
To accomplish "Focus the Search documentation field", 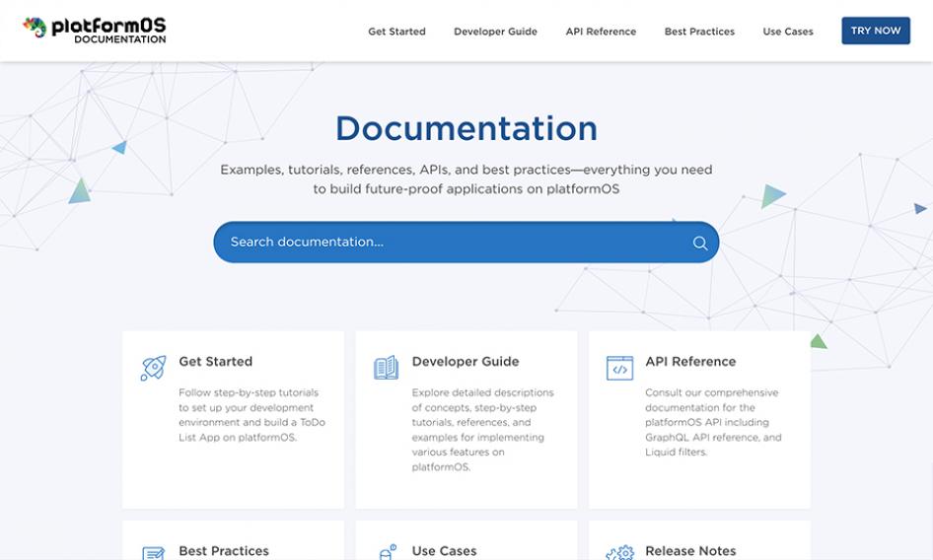I will [x=466, y=243].
